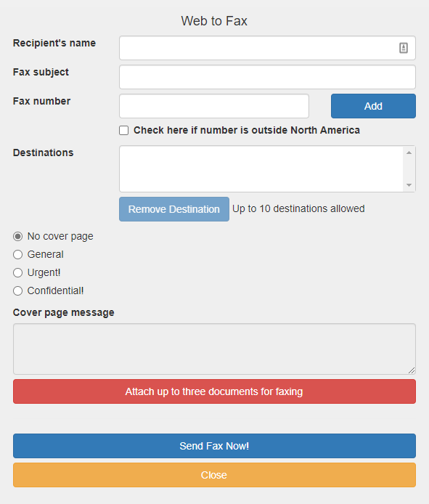Click into the Fax subject field
The width and height of the screenshot is (429, 504).
pos(267,77)
